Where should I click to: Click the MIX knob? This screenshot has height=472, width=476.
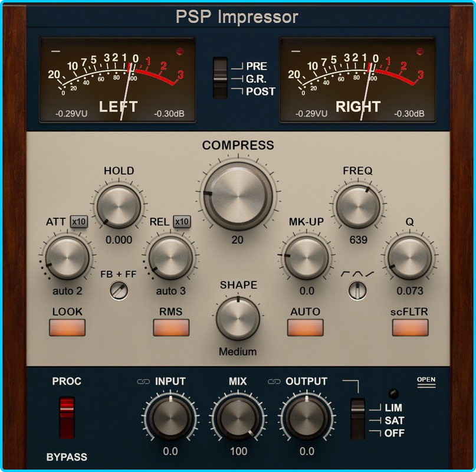pyautogui.click(x=238, y=418)
